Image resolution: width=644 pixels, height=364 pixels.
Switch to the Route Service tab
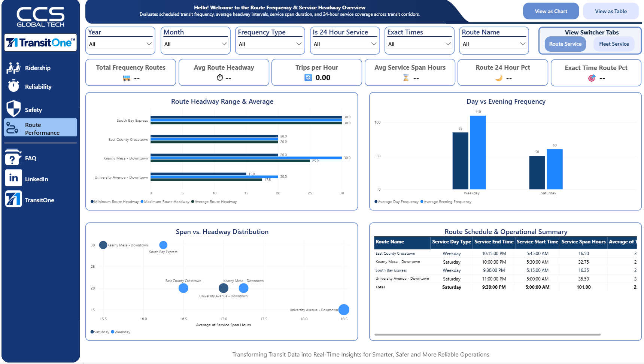[x=565, y=44]
